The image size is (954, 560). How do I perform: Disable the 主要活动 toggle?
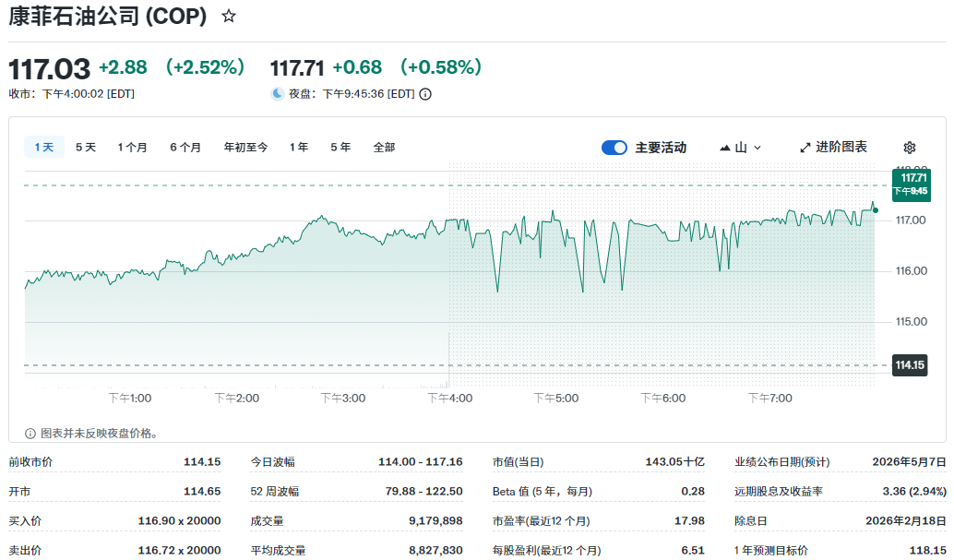coord(614,147)
